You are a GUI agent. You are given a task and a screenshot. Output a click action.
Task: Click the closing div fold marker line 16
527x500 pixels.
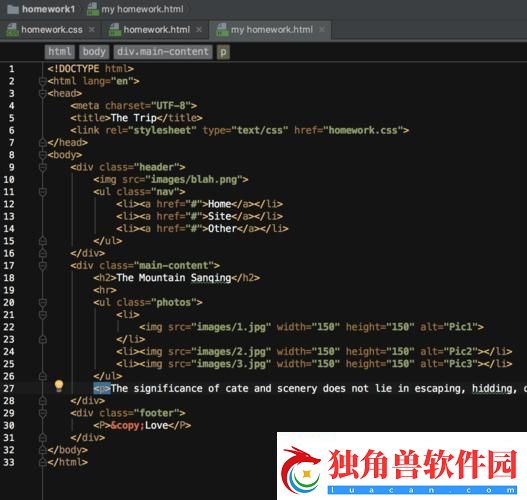click(x=42, y=253)
